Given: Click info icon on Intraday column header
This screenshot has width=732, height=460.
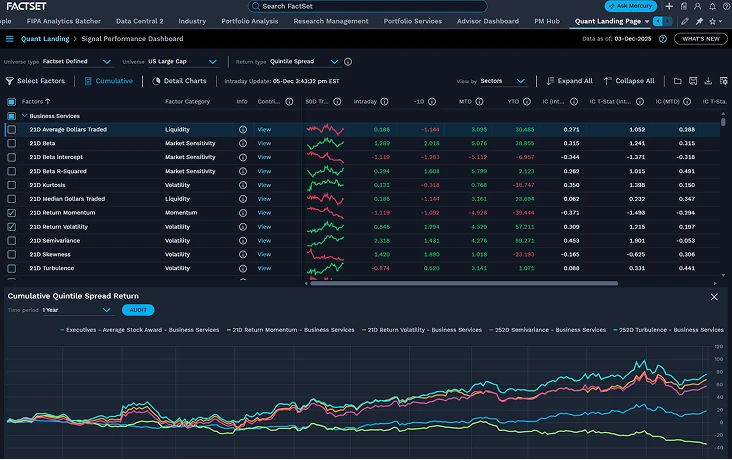Looking at the screenshot, I should point(384,101).
